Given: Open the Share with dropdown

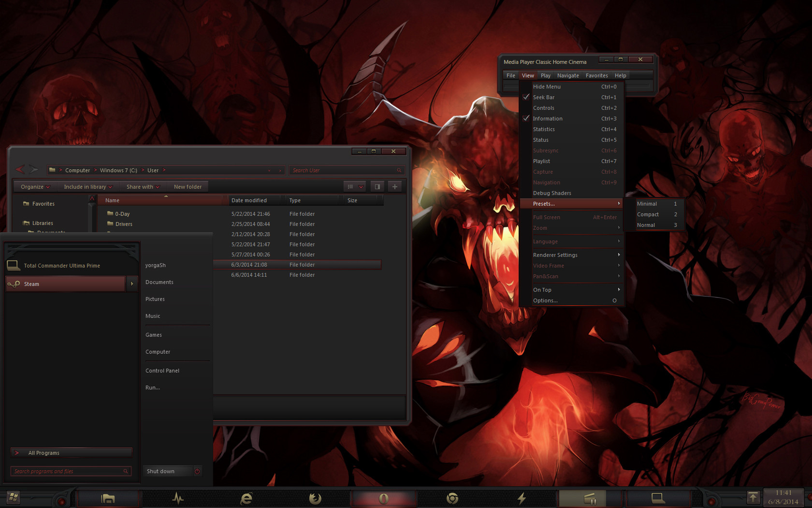Looking at the screenshot, I should pos(143,187).
